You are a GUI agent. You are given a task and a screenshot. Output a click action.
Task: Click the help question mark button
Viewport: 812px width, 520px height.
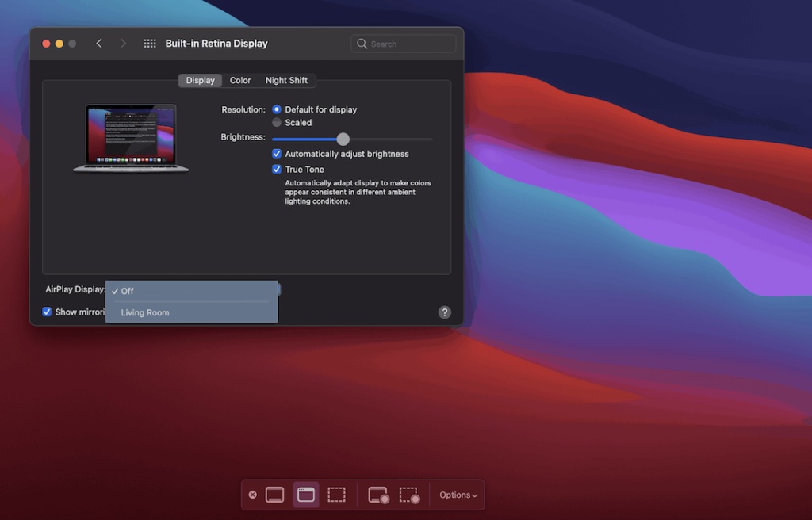(444, 312)
